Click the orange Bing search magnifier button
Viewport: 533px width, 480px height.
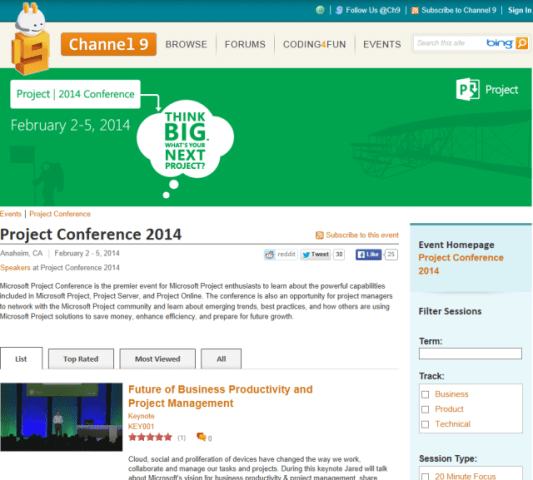click(522, 44)
